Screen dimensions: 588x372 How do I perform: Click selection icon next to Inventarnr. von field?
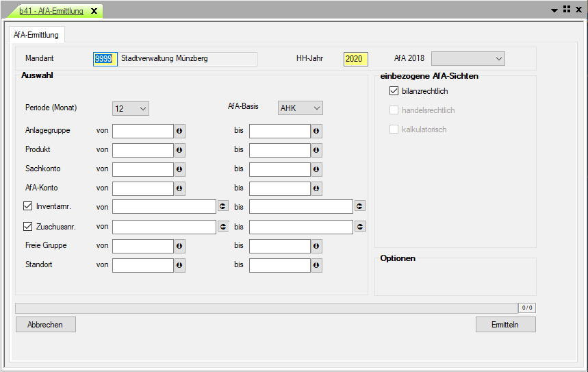pyautogui.click(x=222, y=206)
